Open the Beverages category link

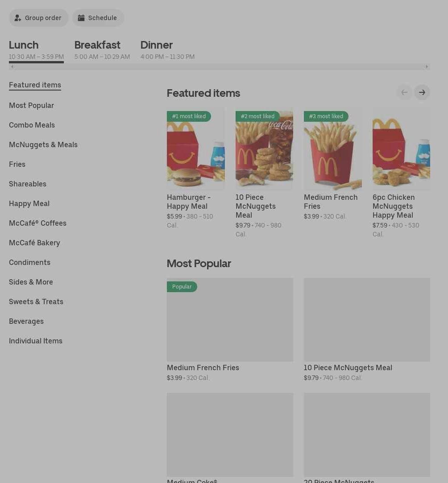(26, 321)
